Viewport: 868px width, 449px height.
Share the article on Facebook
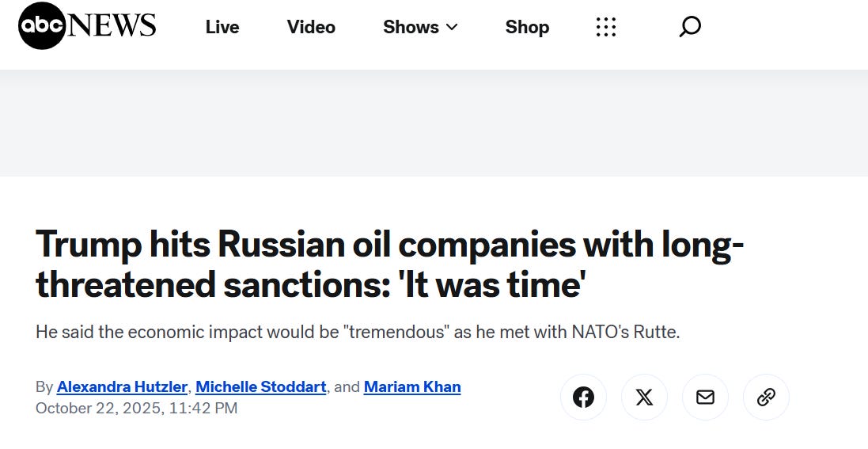coord(583,397)
